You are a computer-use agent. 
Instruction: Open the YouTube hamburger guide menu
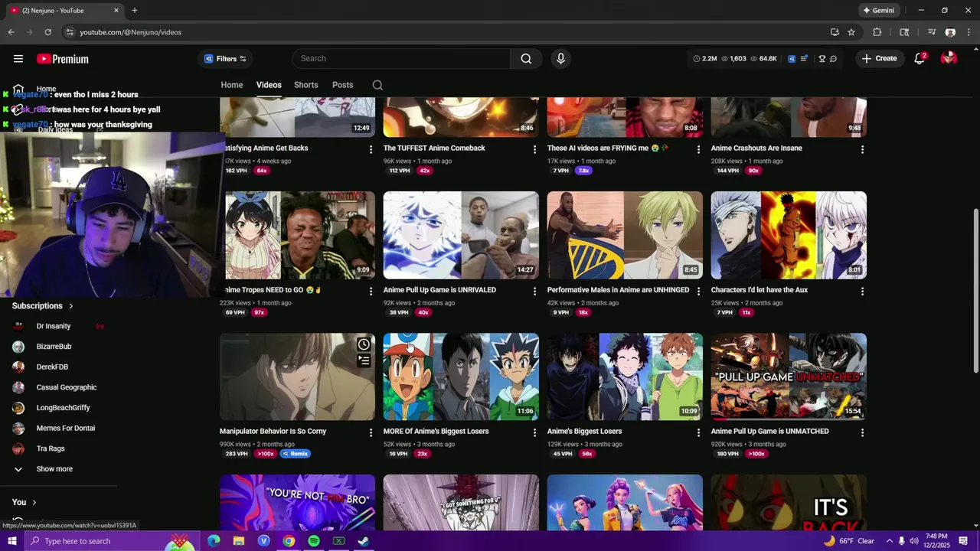[18, 59]
